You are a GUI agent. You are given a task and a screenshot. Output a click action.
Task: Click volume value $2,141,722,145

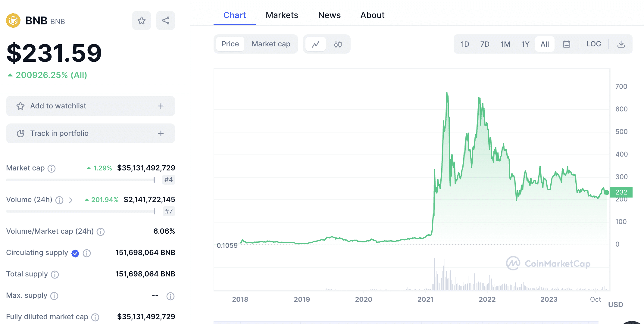(x=149, y=200)
